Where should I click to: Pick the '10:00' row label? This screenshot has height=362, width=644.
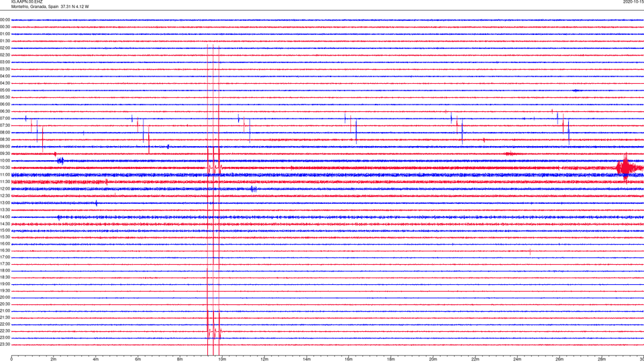(5, 161)
